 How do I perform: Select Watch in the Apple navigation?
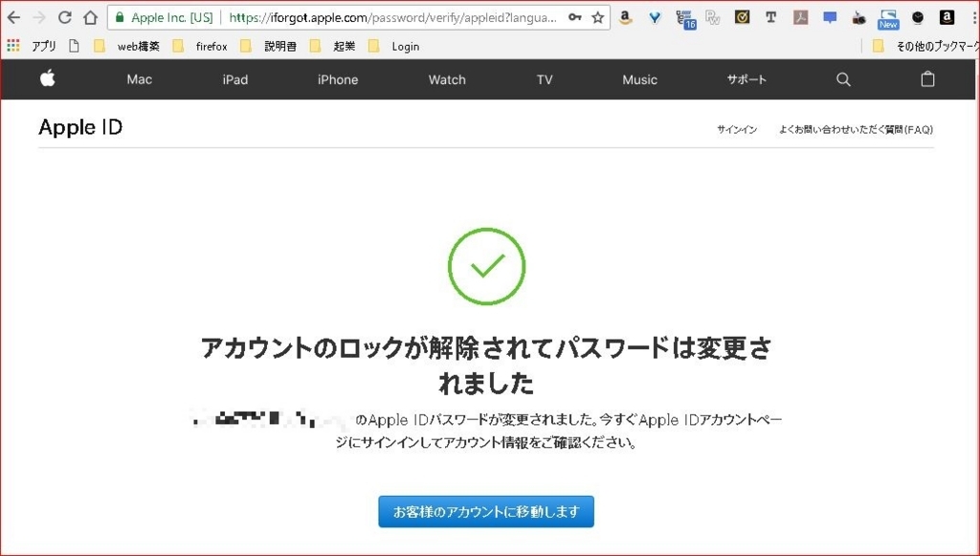(x=447, y=79)
